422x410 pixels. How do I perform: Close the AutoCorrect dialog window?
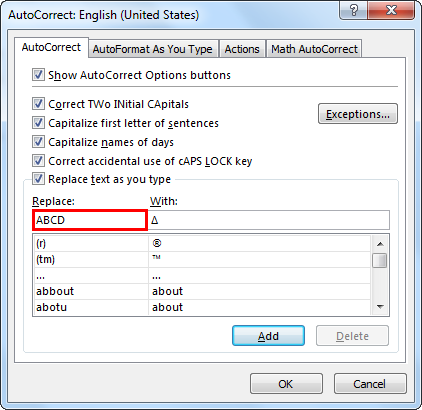click(x=391, y=11)
